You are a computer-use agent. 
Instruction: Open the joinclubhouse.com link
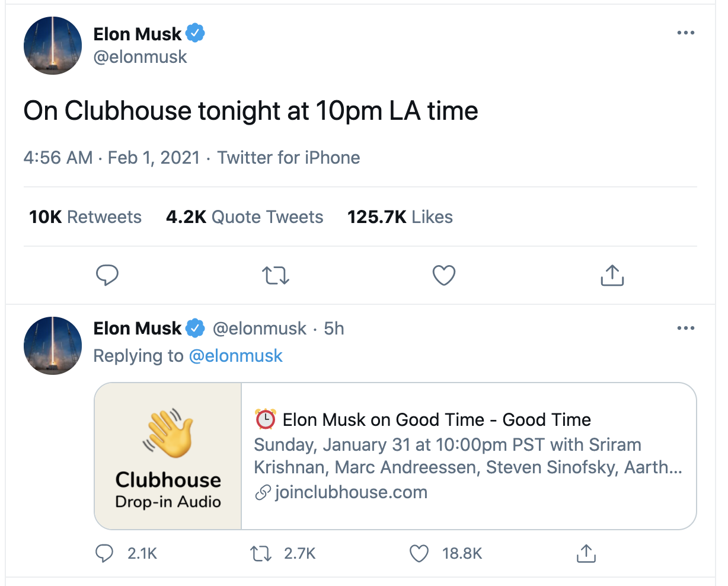(350, 492)
